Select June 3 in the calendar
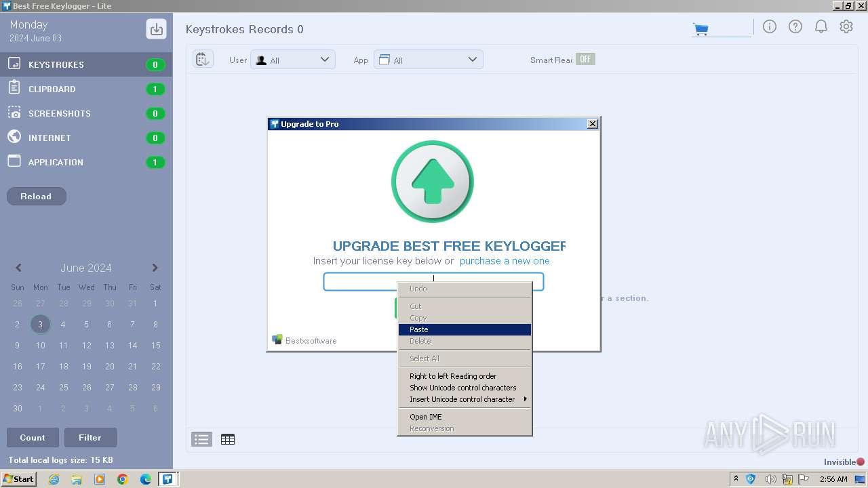 40,324
